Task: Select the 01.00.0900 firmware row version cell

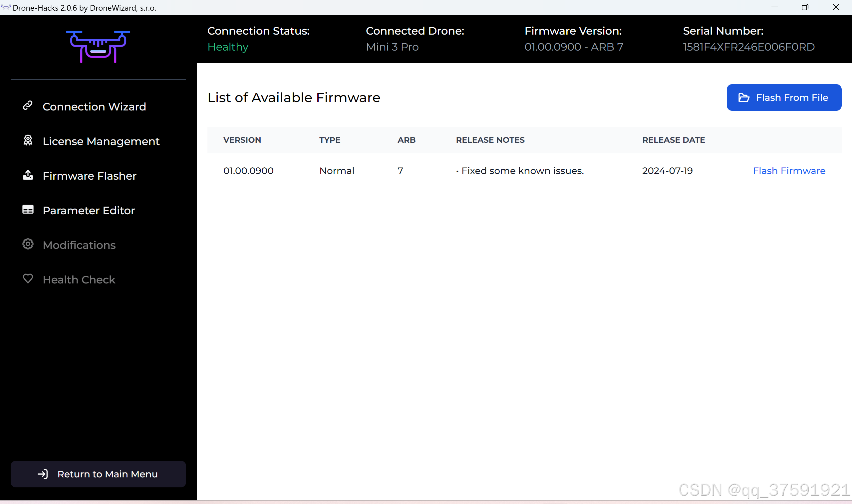Action: point(248,171)
